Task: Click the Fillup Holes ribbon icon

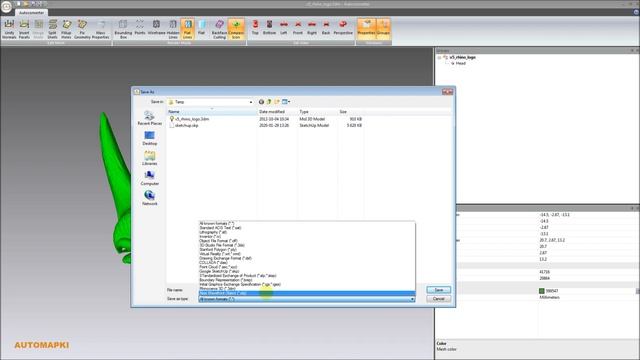Action: click(67, 29)
